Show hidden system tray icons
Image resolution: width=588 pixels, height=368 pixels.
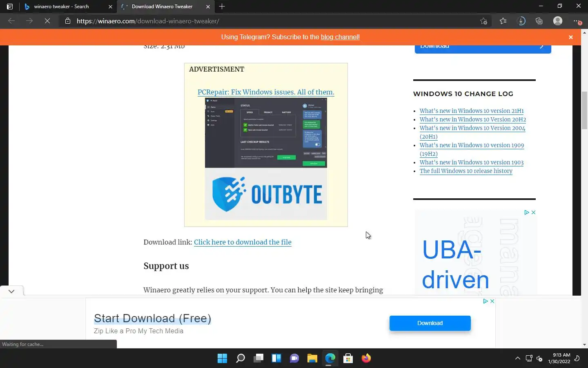[517, 358]
